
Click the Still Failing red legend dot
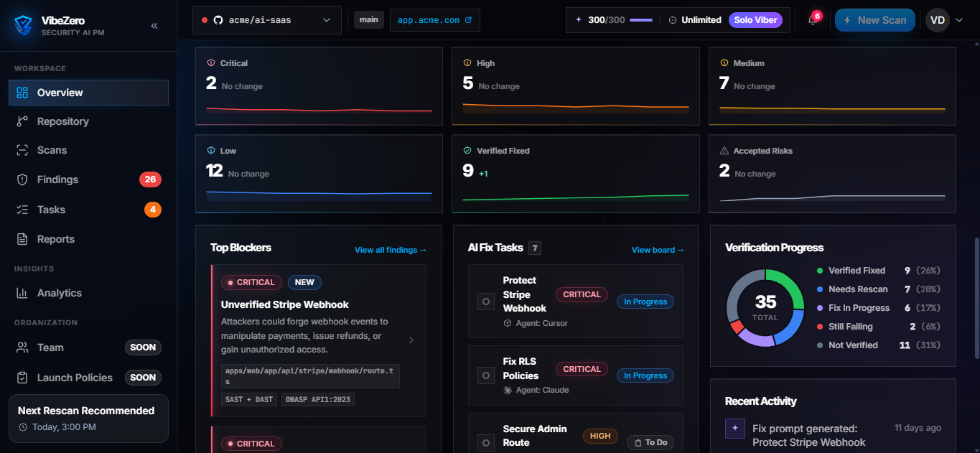pos(820,327)
